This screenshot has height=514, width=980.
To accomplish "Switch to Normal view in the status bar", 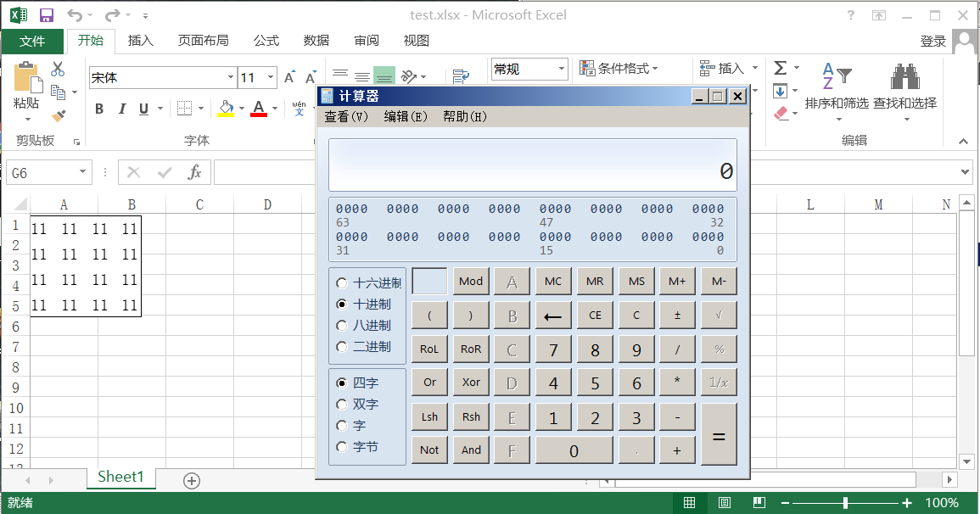I will [x=689, y=503].
